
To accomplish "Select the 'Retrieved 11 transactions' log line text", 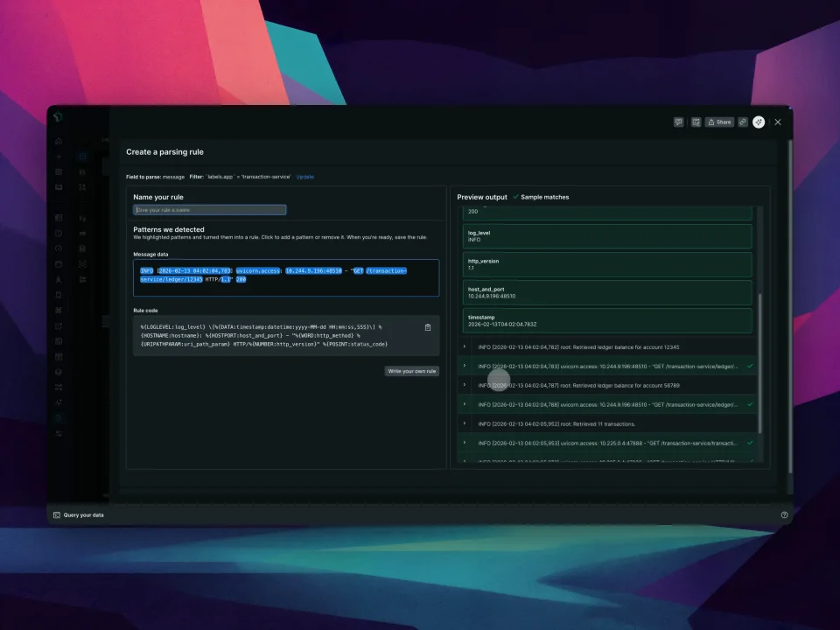I will (x=556, y=424).
